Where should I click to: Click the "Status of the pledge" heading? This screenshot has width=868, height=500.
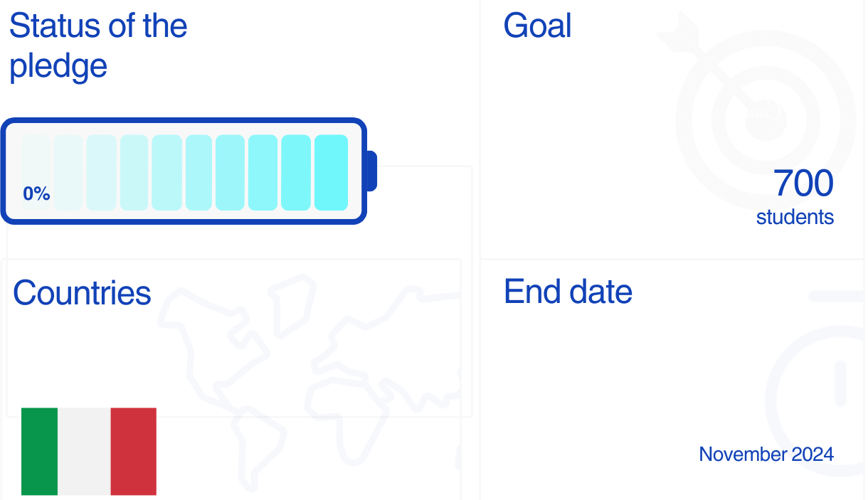click(98, 46)
